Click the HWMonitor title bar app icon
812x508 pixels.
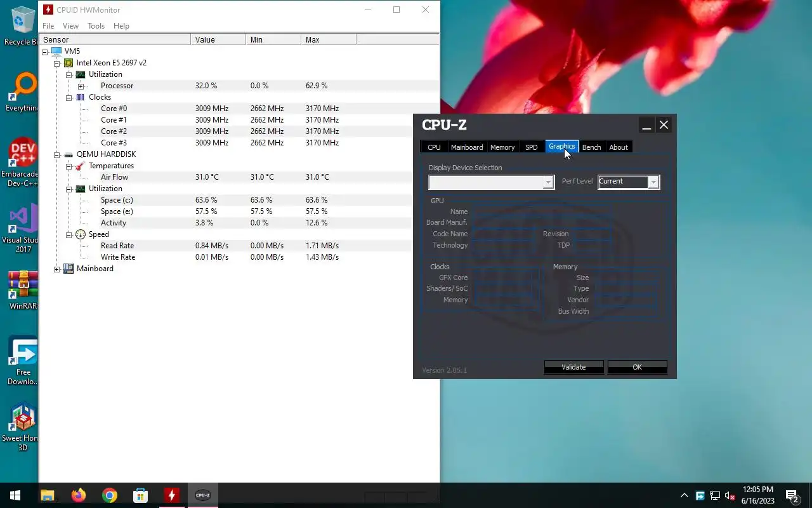point(48,10)
